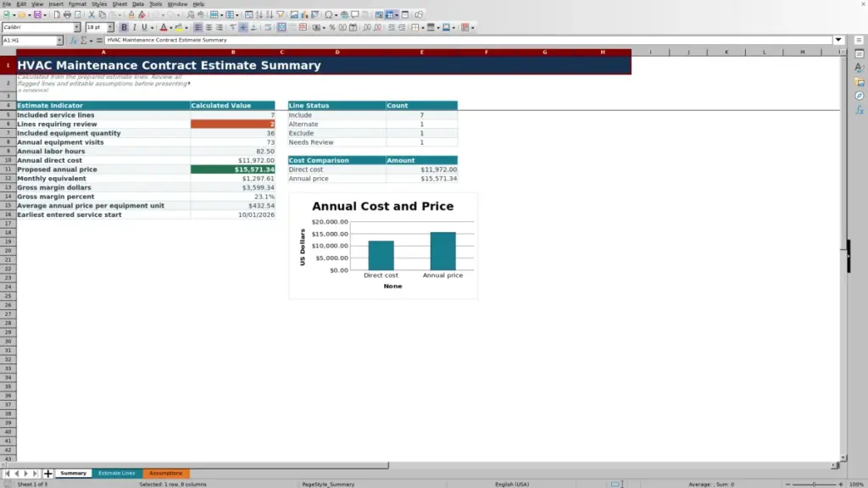Viewport: 868px width, 488px height.
Task: Click the Print icon
Action: click(67, 14)
